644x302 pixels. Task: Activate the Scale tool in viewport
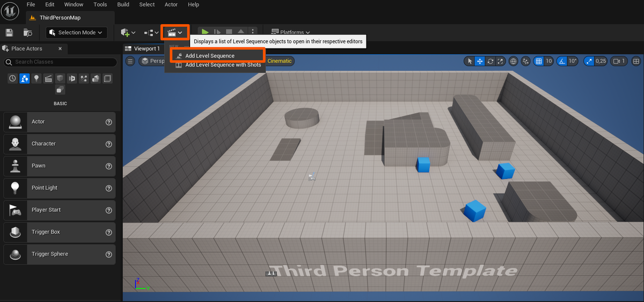(x=500, y=61)
